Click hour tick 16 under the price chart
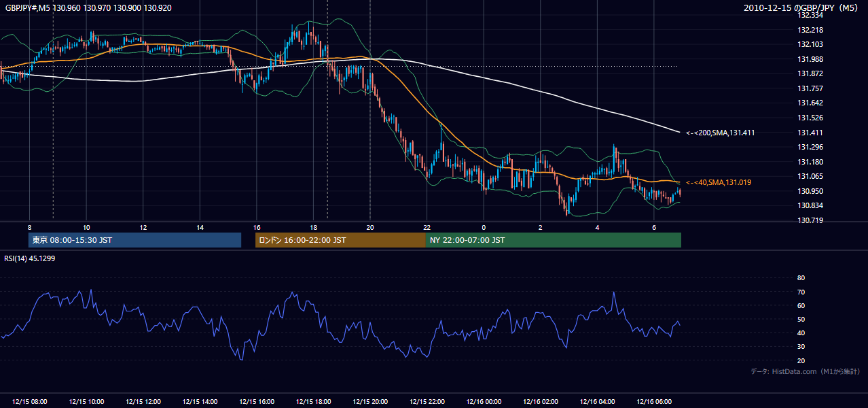Image resolution: width=868 pixels, height=408 pixels. pos(257,227)
